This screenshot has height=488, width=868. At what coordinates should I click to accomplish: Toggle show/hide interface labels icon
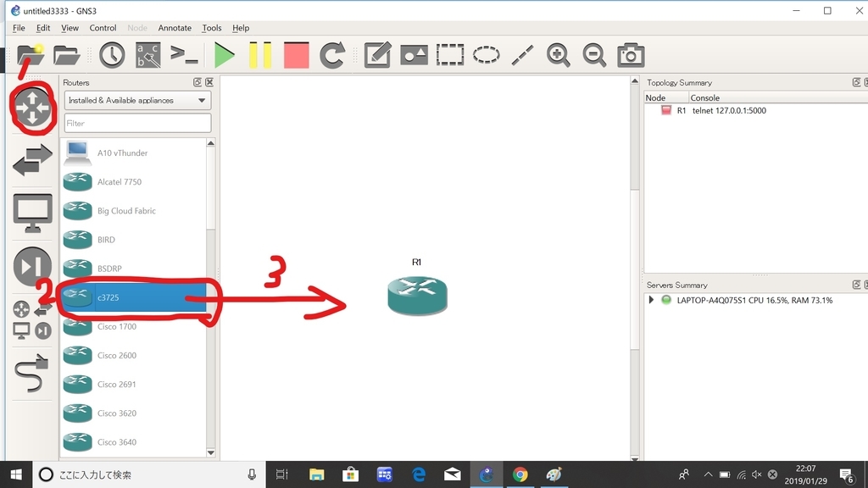pos(147,55)
